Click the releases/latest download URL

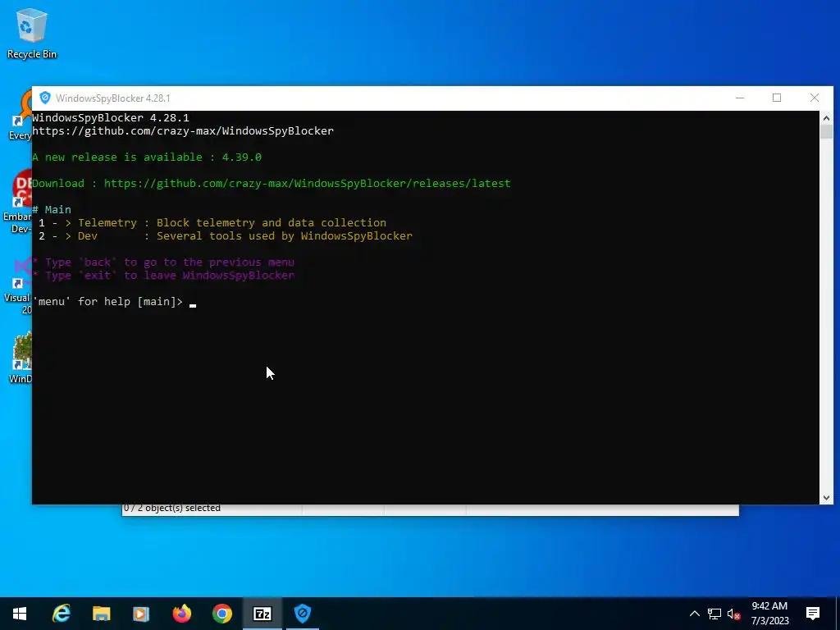307,183
